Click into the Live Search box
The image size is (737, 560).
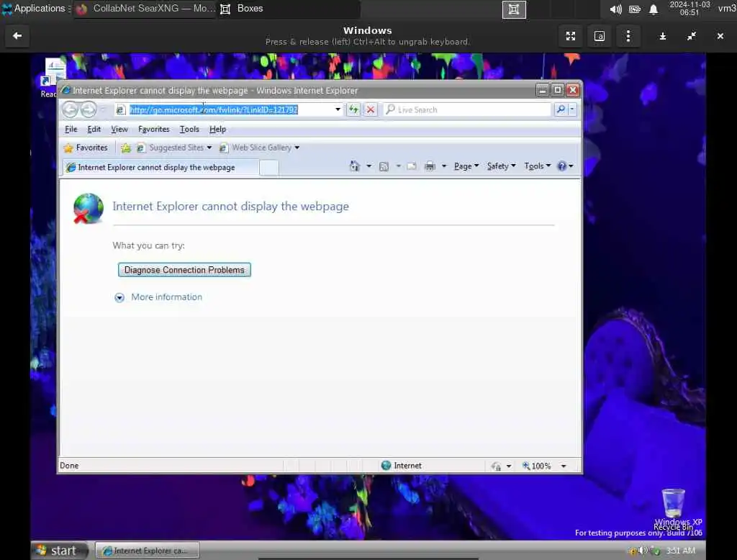(x=468, y=109)
